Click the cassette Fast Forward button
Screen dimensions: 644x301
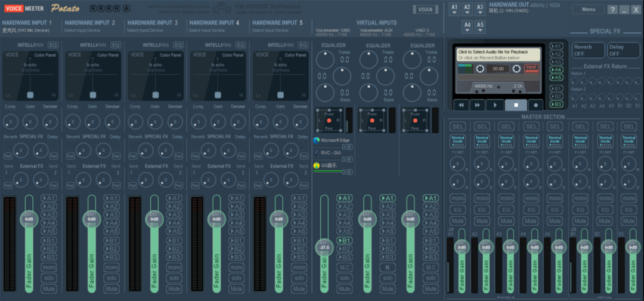click(x=477, y=105)
